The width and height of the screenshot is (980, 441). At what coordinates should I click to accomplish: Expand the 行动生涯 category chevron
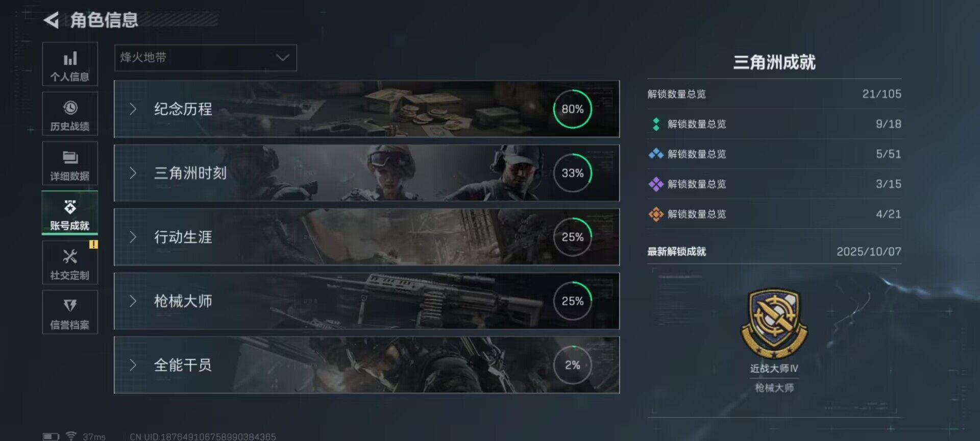click(x=133, y=237)
